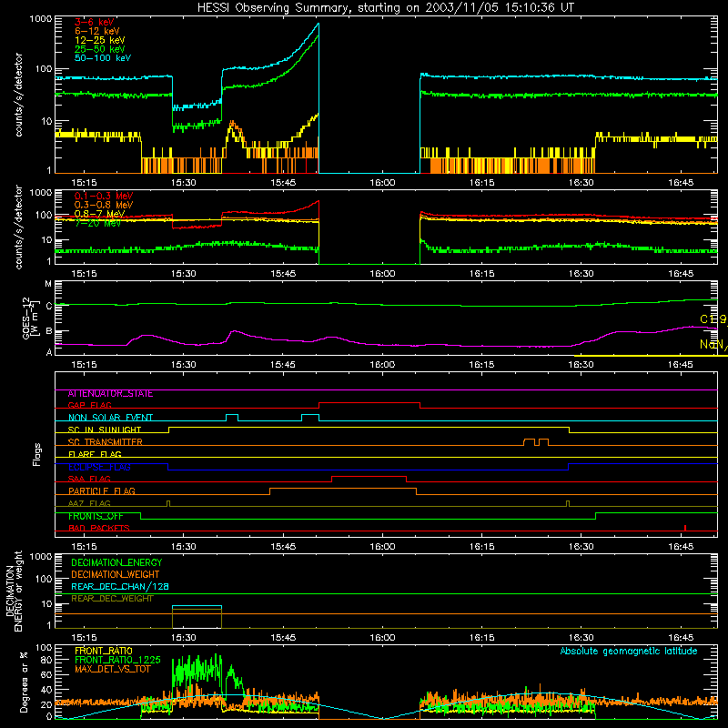Click the 0.8-7 MeV legend label

tap(99, 214)
